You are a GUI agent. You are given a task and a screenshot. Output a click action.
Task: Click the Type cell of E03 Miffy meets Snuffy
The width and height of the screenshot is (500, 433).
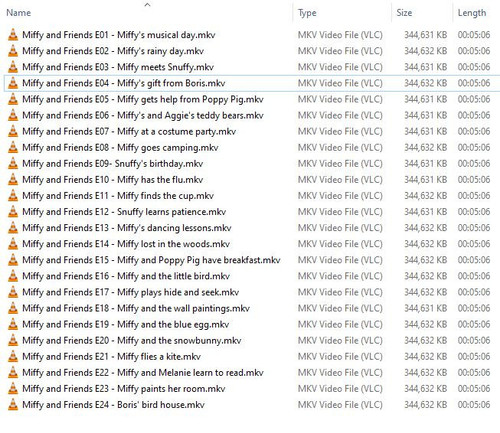[x=340, y=67]
